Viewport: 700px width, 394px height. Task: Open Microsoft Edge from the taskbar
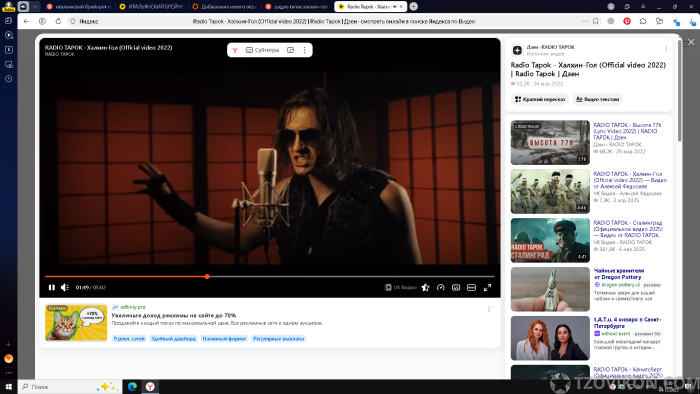click(x=132, y=386)
